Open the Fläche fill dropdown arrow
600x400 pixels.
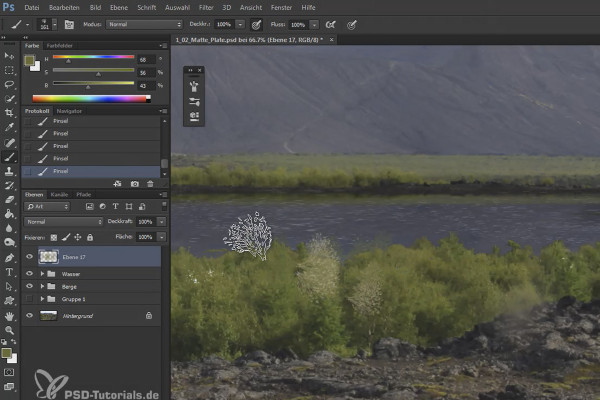162,237
